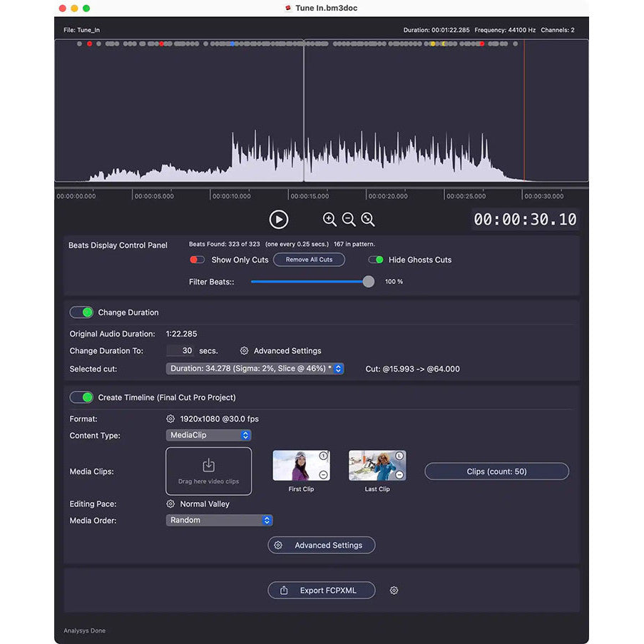Click the 'Duration: 00:01:22.285' header text
Screen dimensions: 644x644
[436, 30]
